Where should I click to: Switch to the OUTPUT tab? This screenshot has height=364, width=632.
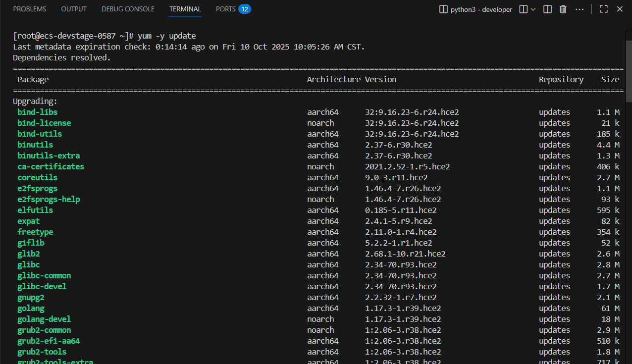(x=74, y=9)
